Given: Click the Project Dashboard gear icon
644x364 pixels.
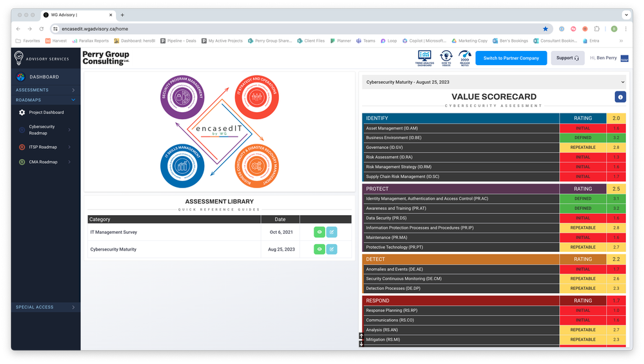Looking at the screenshot, I should 22,113.
